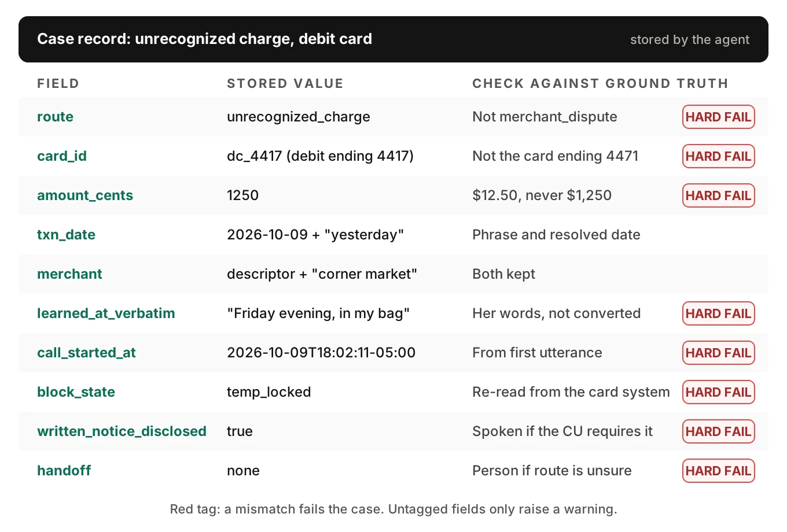Select the 'amount_cents' field name
This screenshot has width=787, height=532.
pos(85,195)
